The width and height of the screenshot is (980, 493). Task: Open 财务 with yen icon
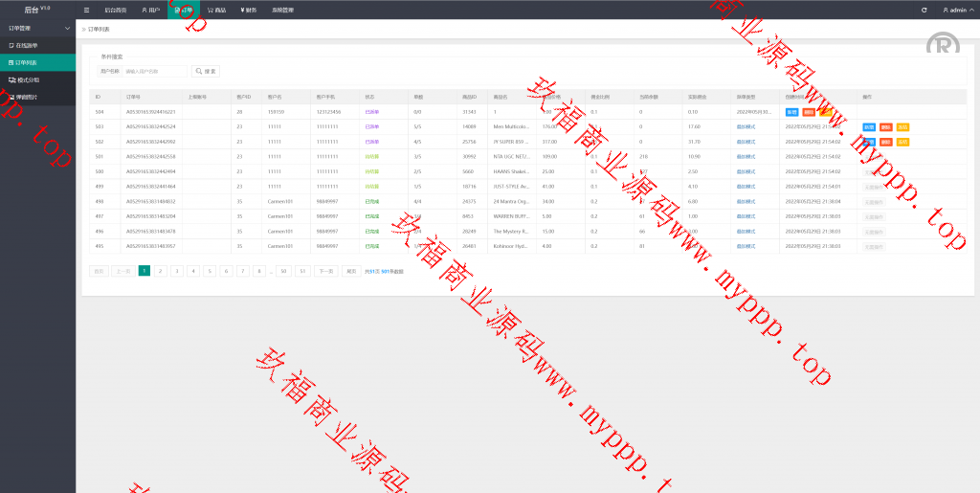pos(248,10)
